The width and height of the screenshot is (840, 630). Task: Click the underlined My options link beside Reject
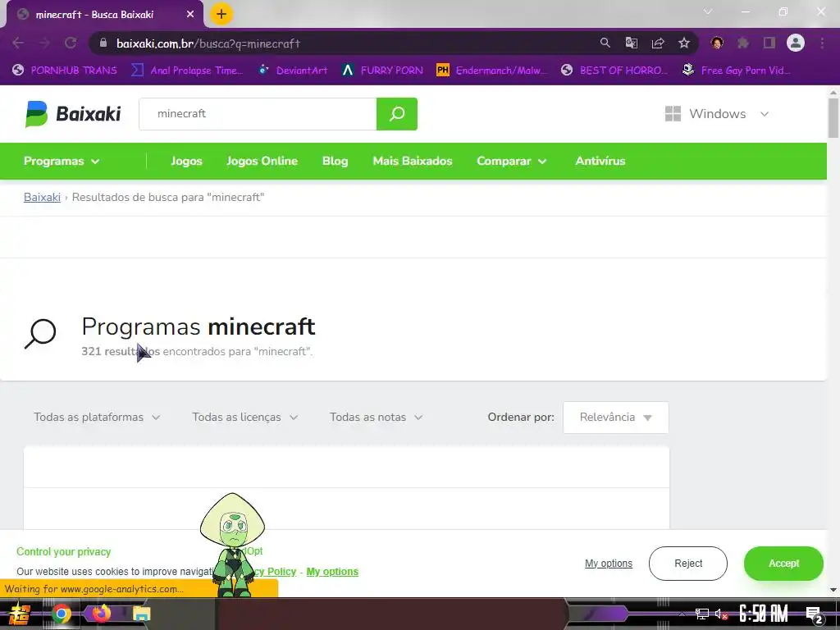click(x=609, y=564)
